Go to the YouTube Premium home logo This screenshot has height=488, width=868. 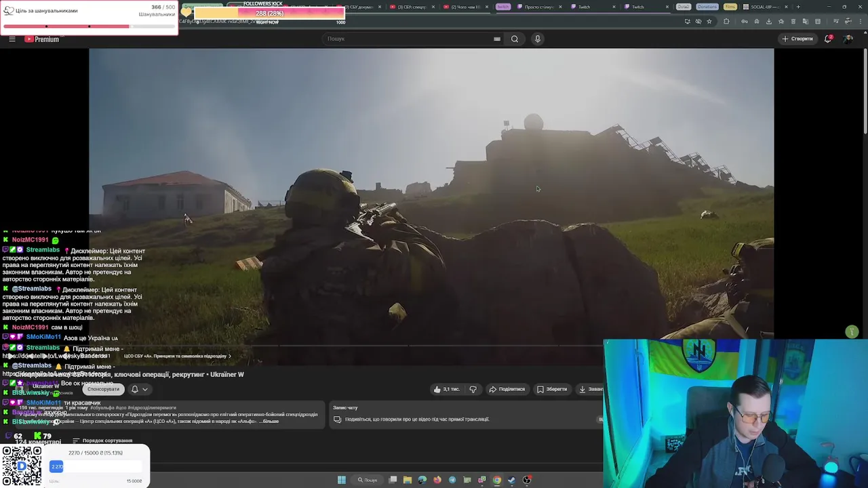(x=42, y=39)
